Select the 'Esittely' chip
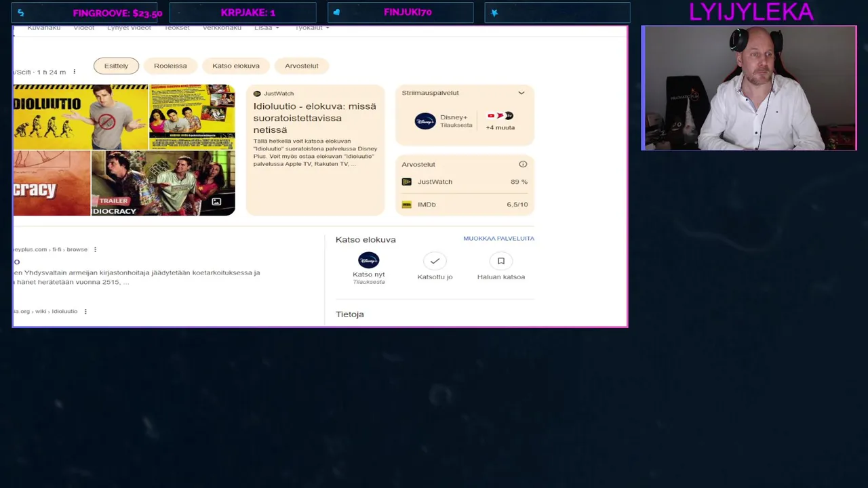 [116, 66]
